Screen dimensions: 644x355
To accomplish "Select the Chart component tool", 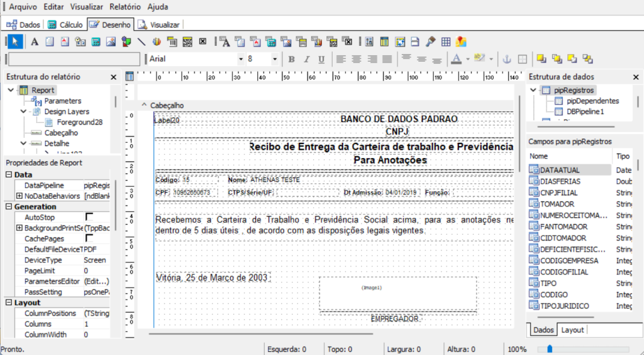I will coord(157,42).
